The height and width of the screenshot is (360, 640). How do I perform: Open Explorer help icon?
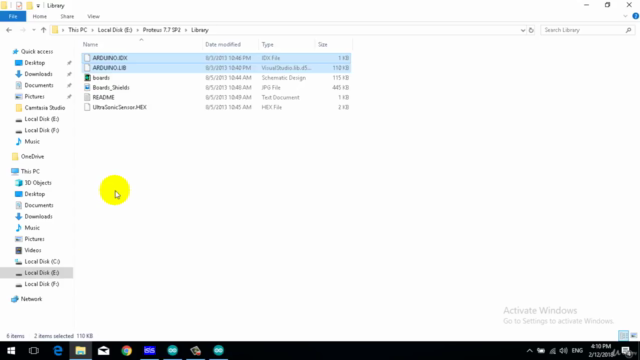click(636, 16)
